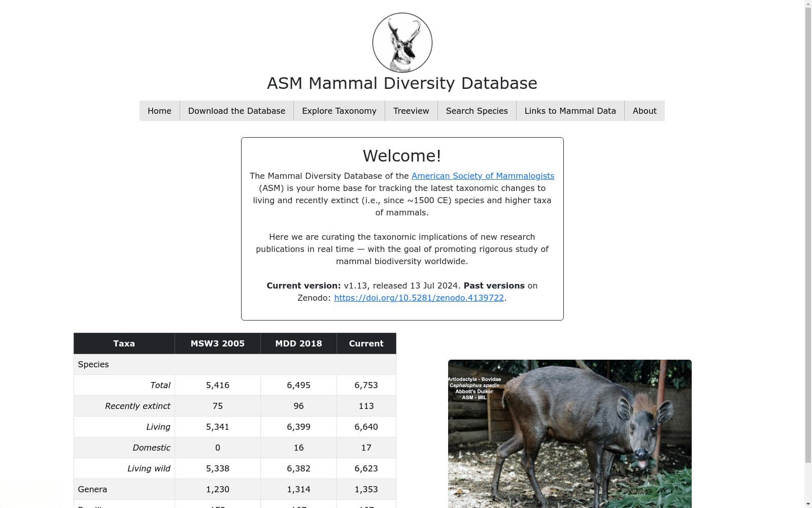
Task: Click the ASM pronghorn logo
Action: click(402, 43)
